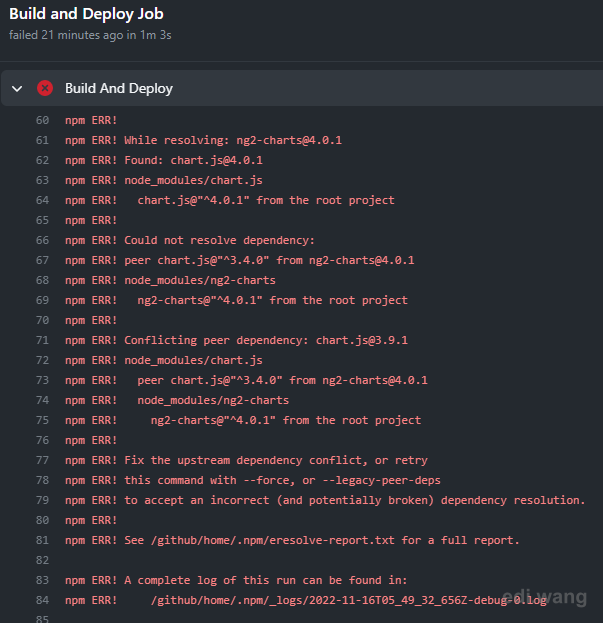Select log line number 78
603x623 pixels.
click(x=43, y=480)
